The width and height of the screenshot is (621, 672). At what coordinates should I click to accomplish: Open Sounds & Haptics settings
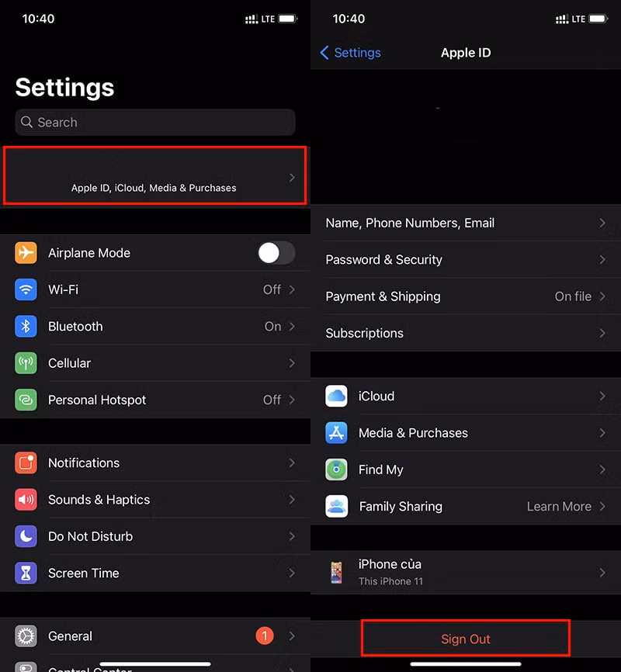click(155, 500)
